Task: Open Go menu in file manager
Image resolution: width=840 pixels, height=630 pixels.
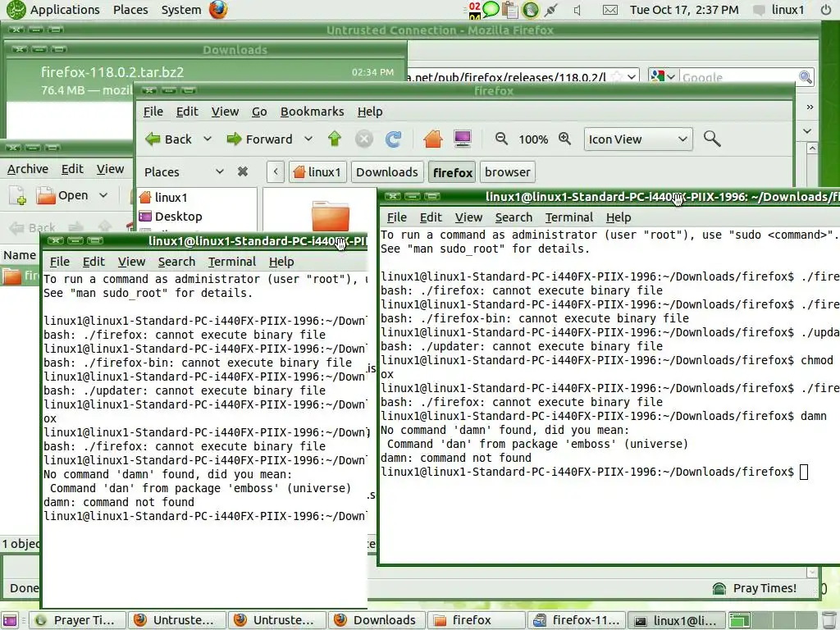Action: tap(259, 112)
